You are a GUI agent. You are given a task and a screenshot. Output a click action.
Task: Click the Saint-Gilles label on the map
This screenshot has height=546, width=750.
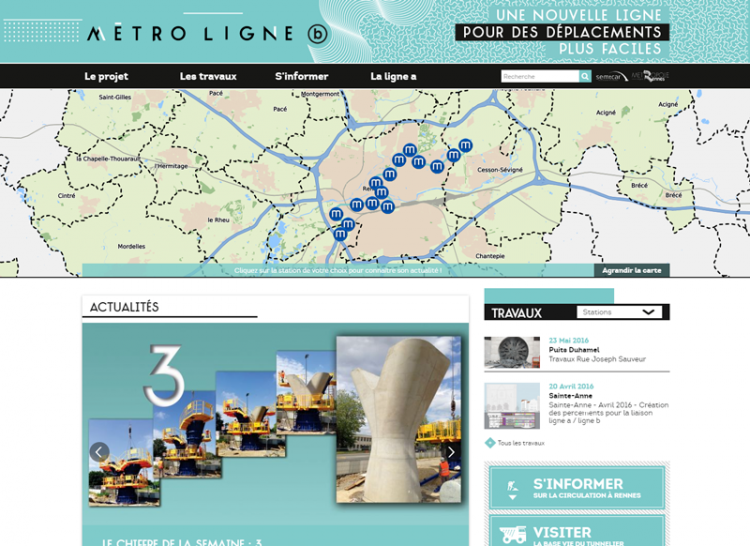[115, 97]
